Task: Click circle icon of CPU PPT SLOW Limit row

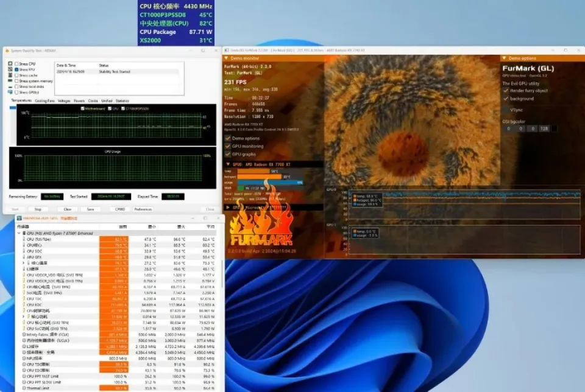Action: (24, 382)
